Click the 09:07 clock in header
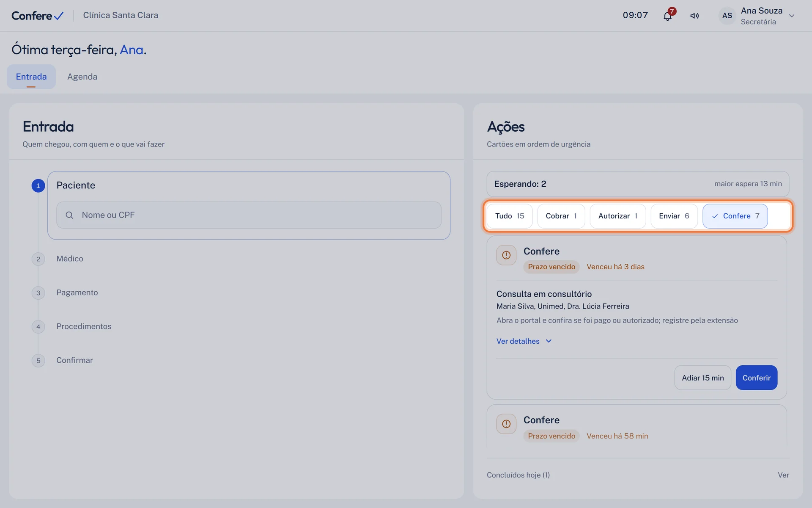 [x=635, y=15]
